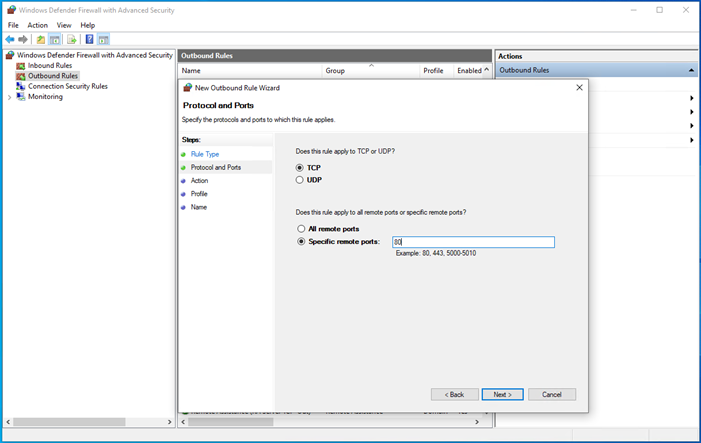
Task: Choose the Specific remote ports option
Action: pyautogui.click(x=301, y=241)
